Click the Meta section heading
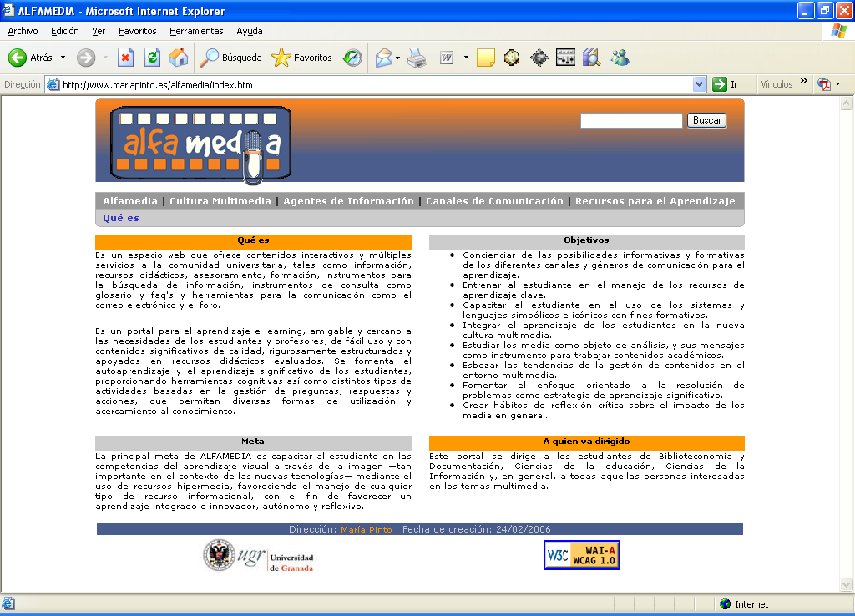 [253, 442]
